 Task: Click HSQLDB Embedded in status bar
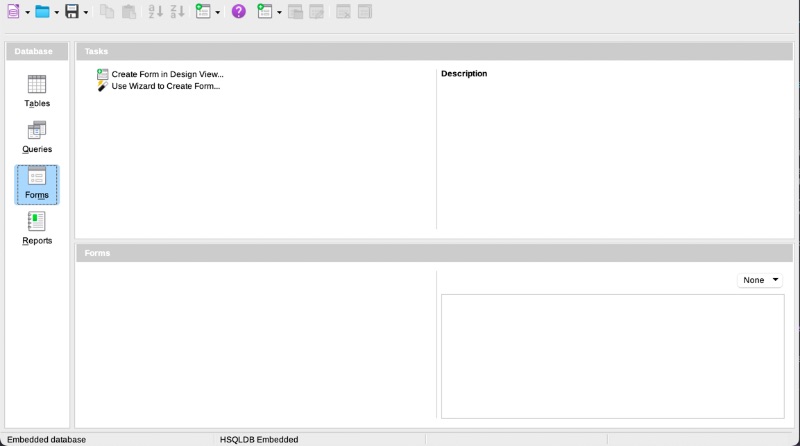[259, 439]
